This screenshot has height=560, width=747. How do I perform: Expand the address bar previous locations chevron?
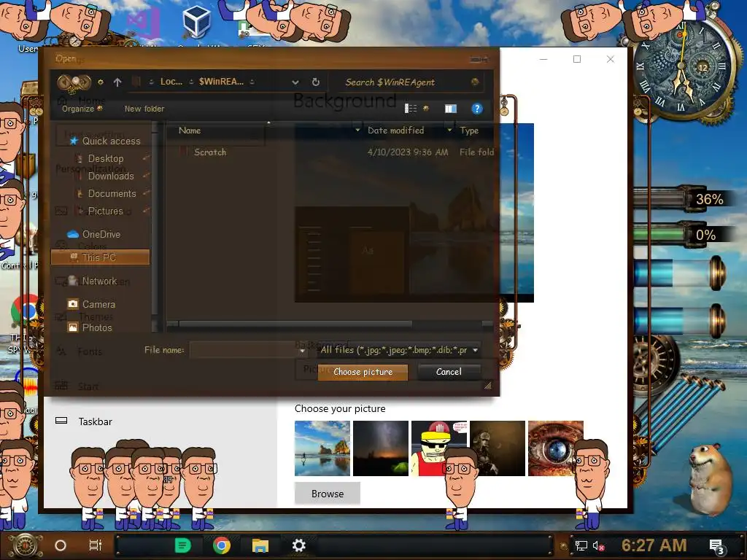pos(295,82)
